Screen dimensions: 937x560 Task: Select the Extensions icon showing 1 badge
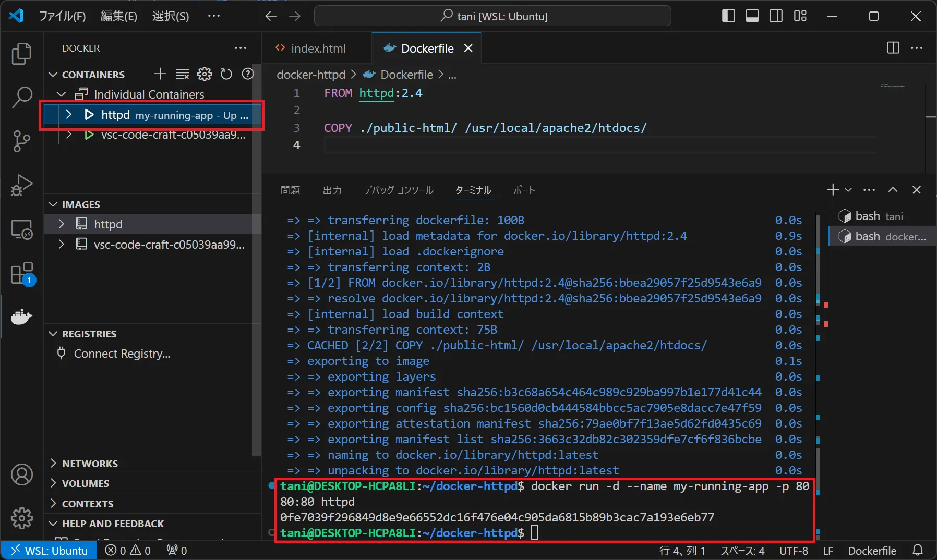[x=21, y=273]
